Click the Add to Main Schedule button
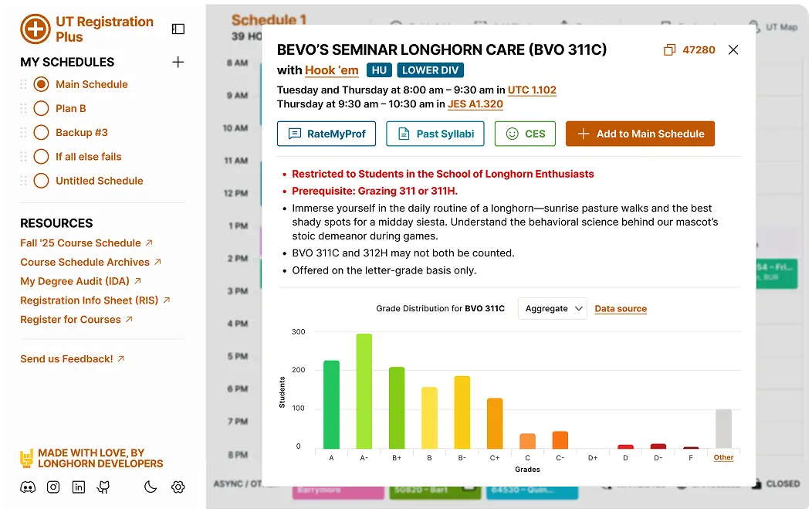 tap(640, 134)
